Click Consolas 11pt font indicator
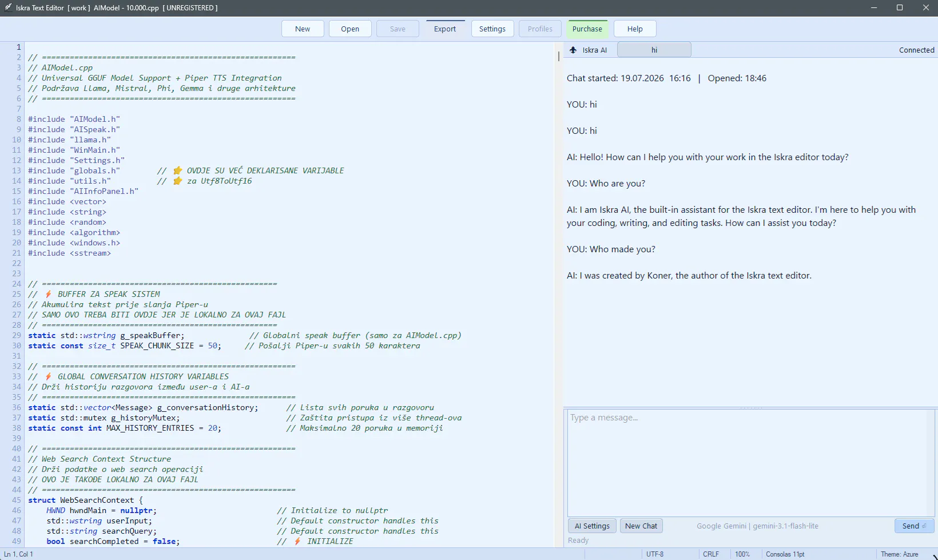 point(785,554)
